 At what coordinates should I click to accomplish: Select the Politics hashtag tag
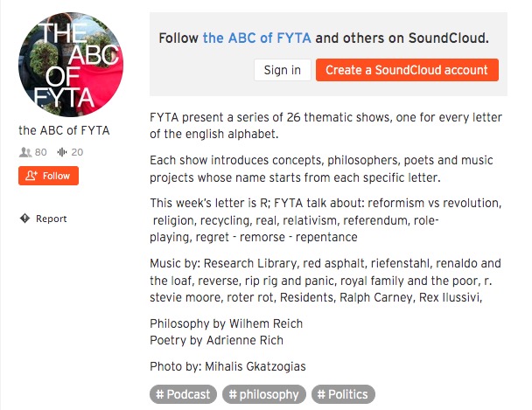(x=343, y=394)
